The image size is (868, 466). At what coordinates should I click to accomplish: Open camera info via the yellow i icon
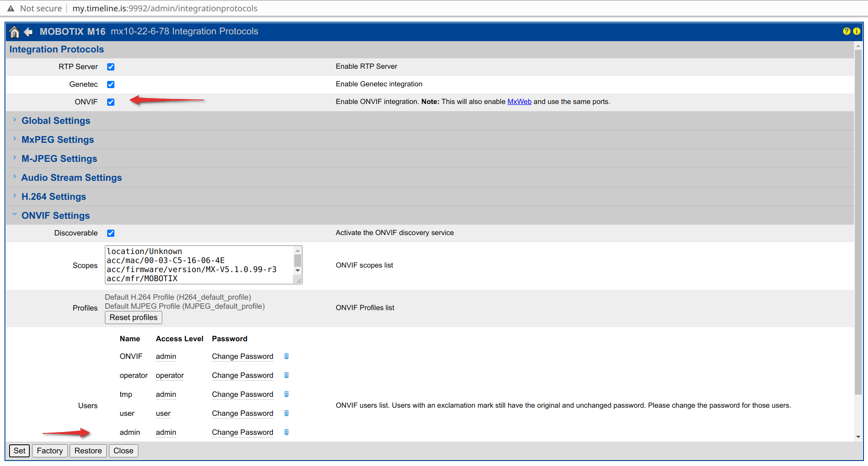857,31
